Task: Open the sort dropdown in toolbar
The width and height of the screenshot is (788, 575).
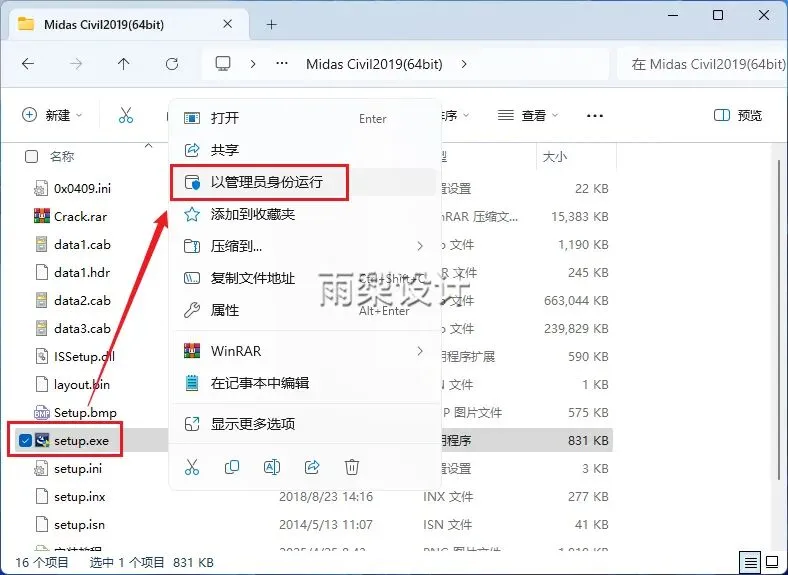Action: tap(455, 116)
